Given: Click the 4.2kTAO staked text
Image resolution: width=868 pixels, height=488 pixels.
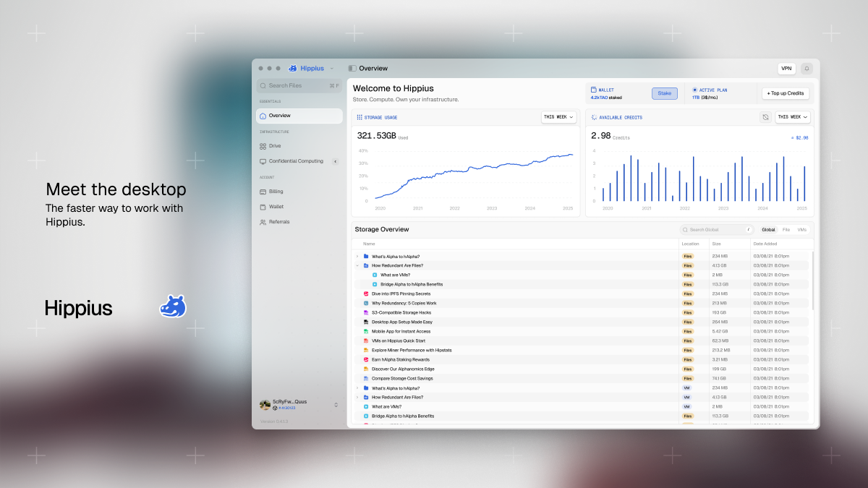Looking at the screenshot, I should [x=606, y=98].
